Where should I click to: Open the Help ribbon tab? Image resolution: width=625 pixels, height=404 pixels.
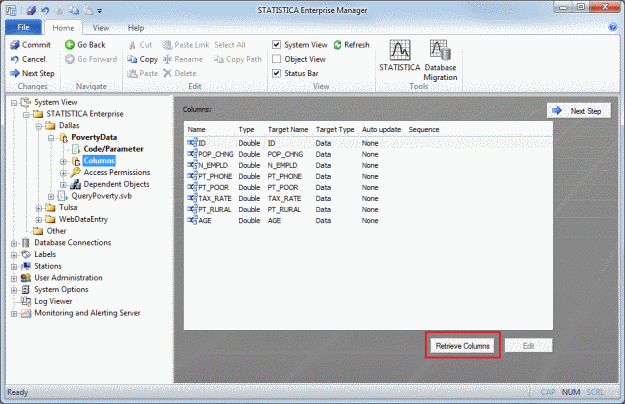(x=136, y=28)
